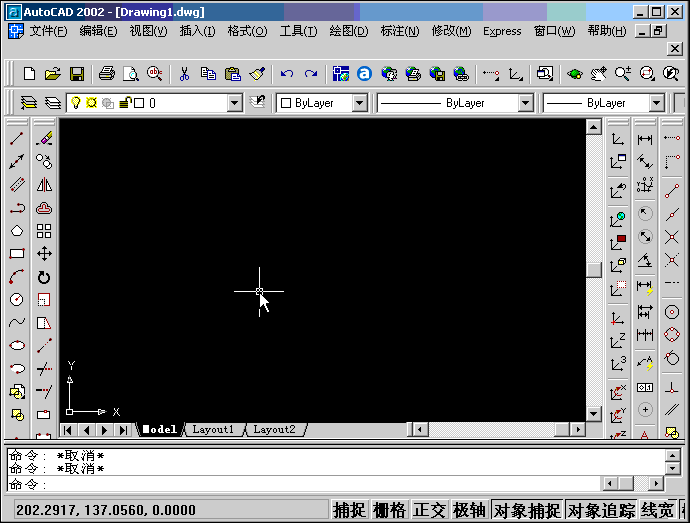Click the Redo arrow icon
The width and height of the screenshot is (690, 523).
[x=311, y=74]
